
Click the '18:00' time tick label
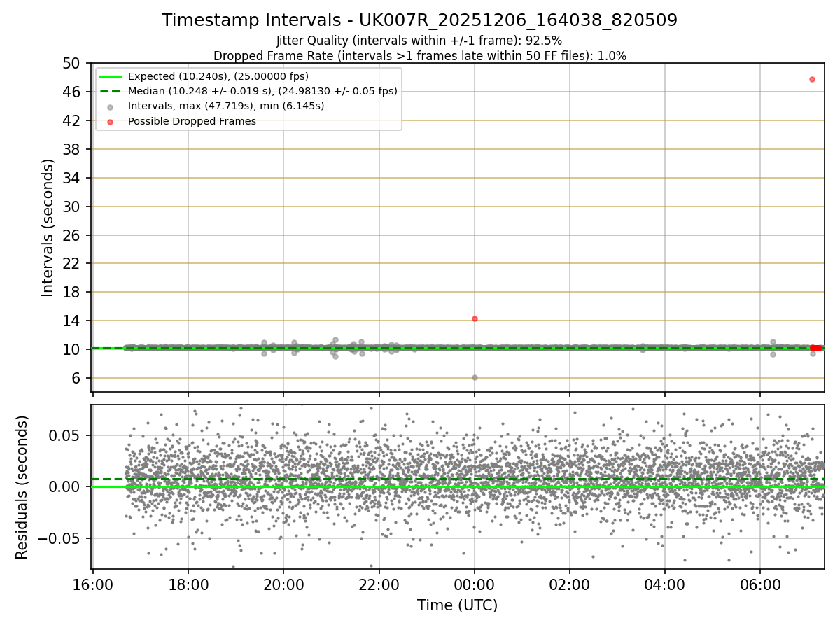coord(188,584)
